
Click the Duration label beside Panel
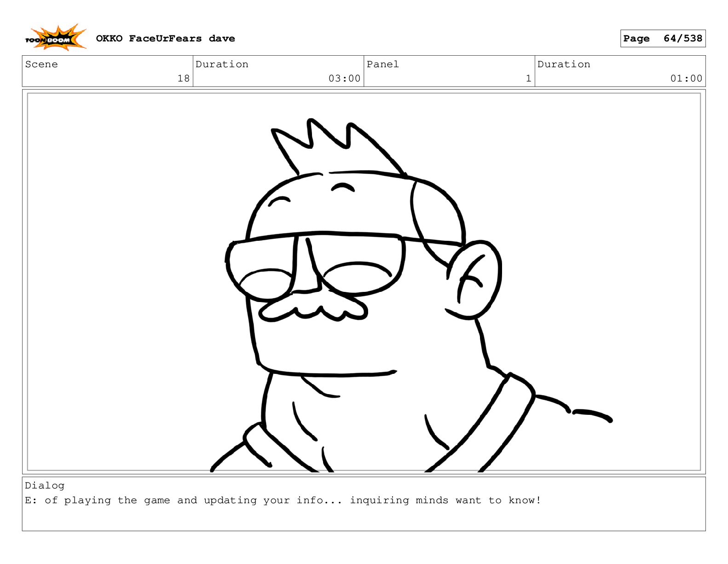[564, 64]
